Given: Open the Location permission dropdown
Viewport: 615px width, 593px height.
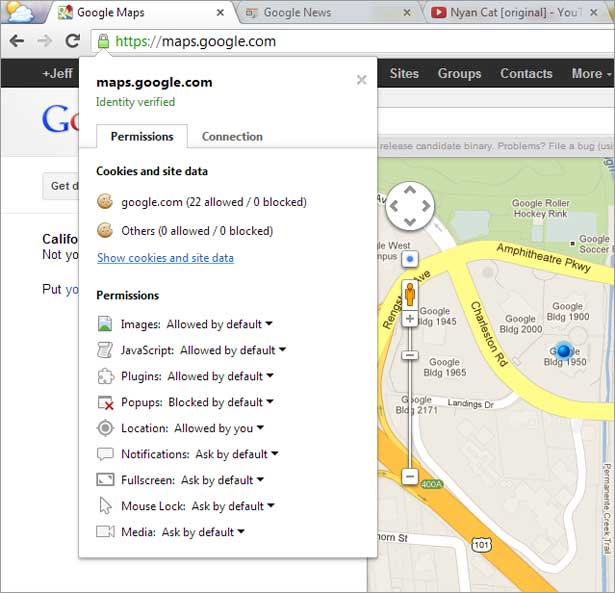Looking at the screenshot, I should (x=218, y=428).
